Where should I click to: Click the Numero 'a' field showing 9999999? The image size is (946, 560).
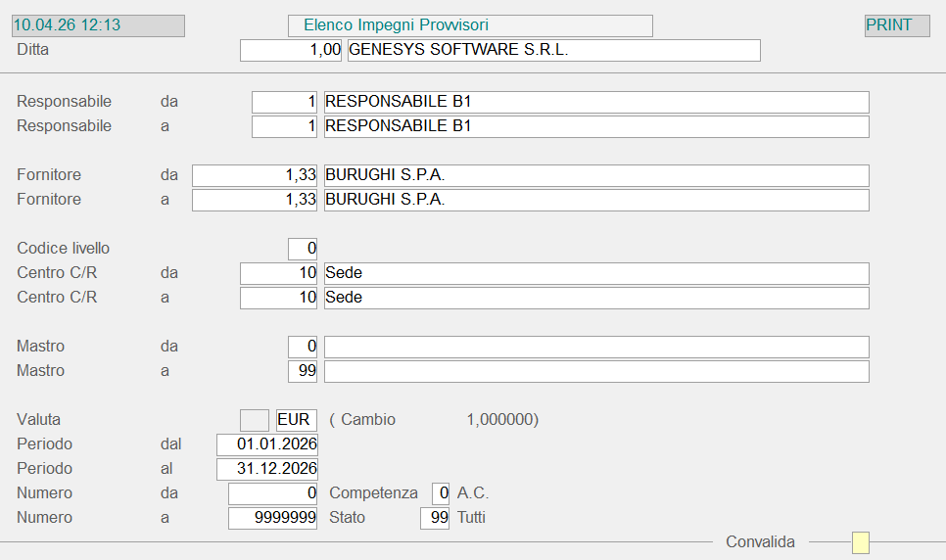coord(273,518)
